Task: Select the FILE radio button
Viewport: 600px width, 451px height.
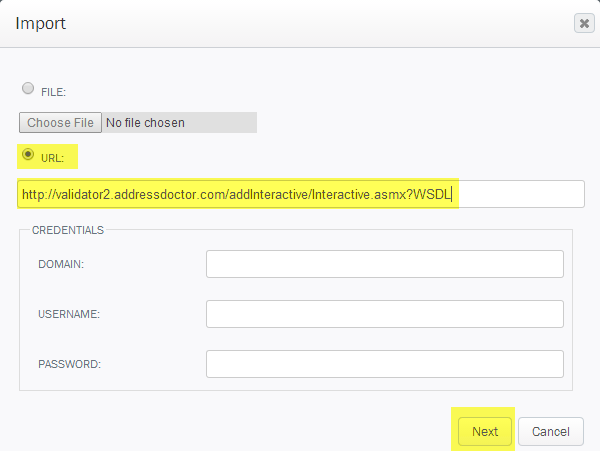Action: click(x=28, y=88)
